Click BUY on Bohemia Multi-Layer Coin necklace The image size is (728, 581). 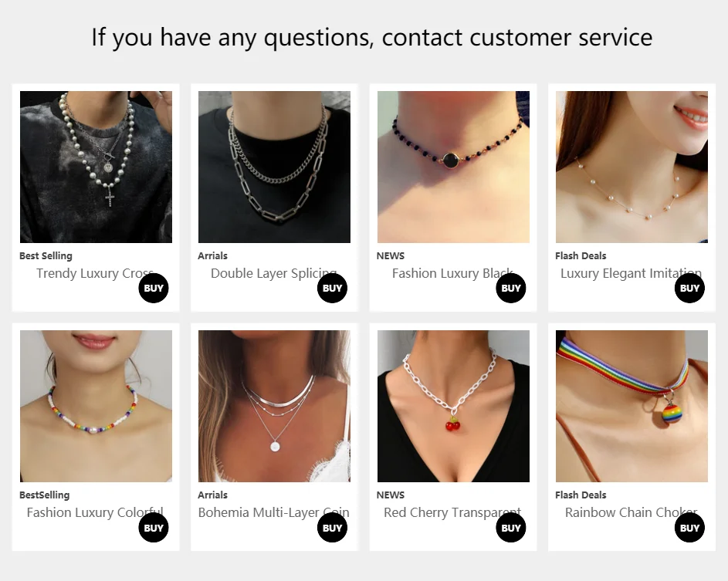333,528
